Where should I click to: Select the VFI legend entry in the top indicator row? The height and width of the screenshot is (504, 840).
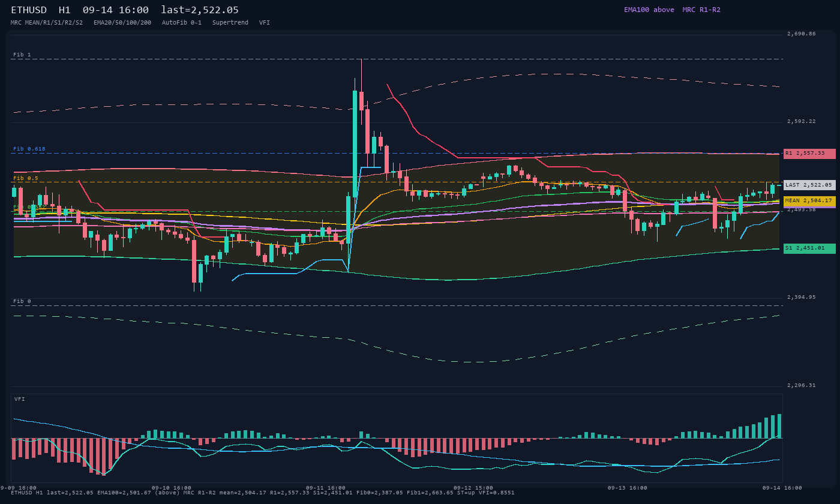[x=265, y=23]
